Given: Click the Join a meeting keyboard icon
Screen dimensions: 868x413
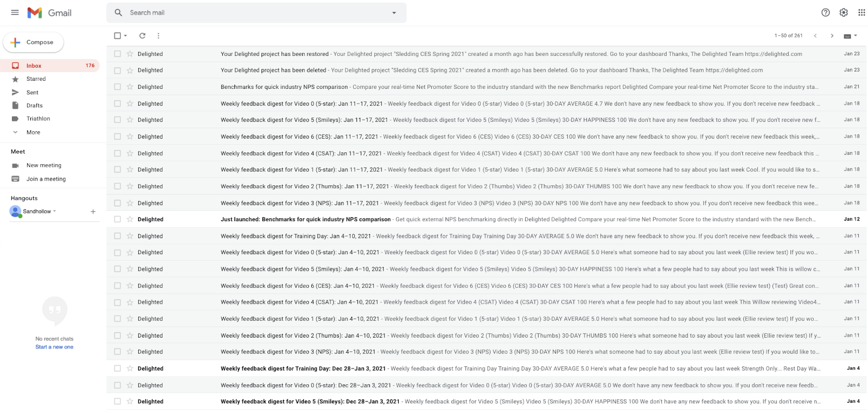Looking at the screenshot, I should [x=15, y=179].
